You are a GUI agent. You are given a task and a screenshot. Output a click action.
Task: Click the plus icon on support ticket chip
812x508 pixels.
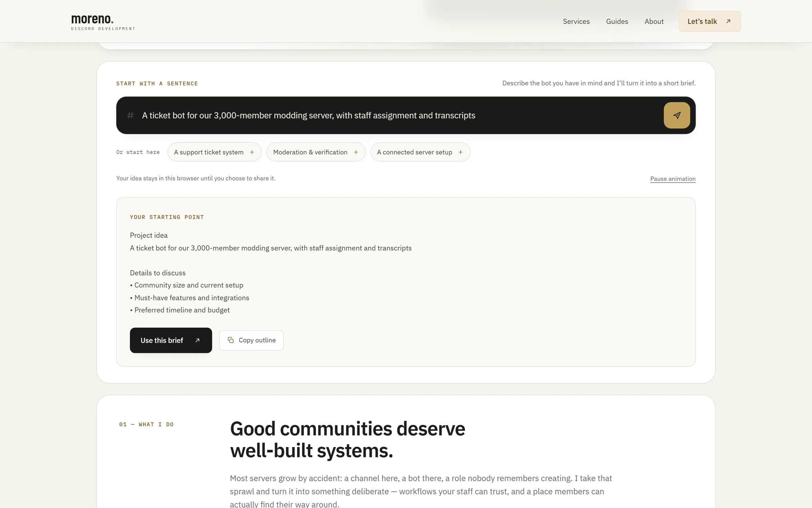pos(252,152)
